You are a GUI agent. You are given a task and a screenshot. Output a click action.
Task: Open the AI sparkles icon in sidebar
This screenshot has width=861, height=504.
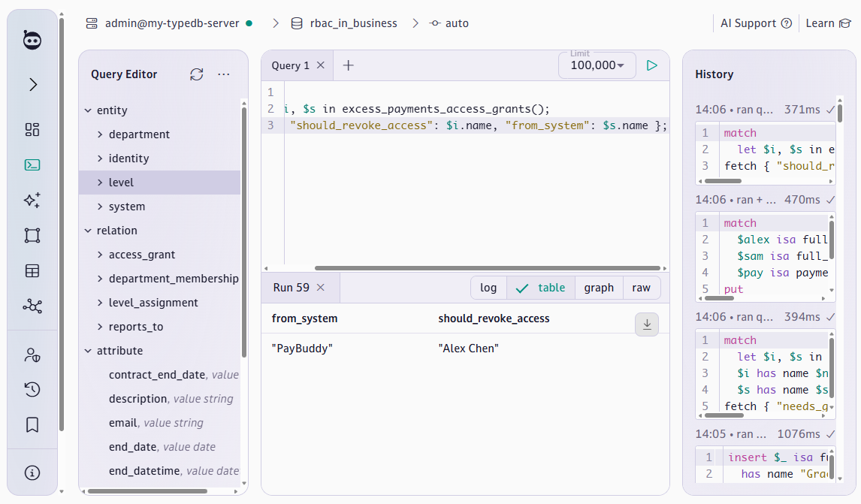pos(32,200)
